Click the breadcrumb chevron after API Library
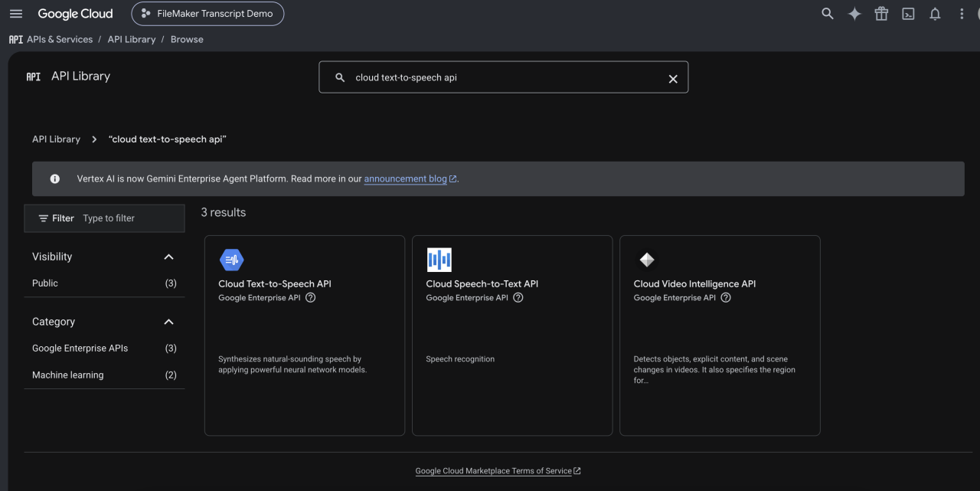The width and height of the screenshot is (980, 491). [94, 139]
